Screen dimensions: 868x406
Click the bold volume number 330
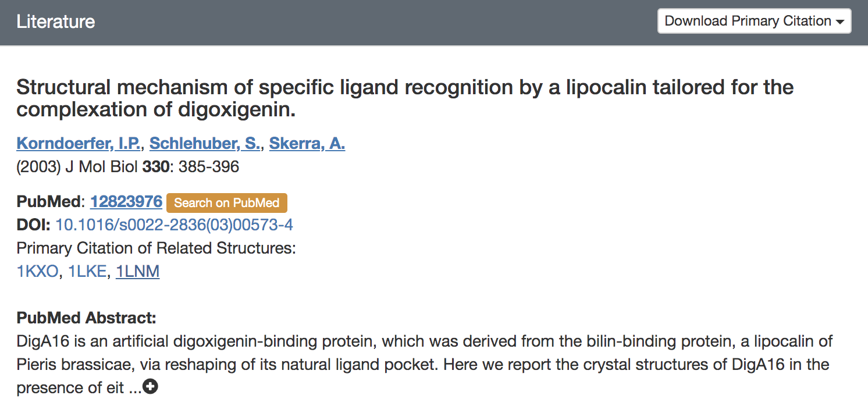(x=155, y=167)
